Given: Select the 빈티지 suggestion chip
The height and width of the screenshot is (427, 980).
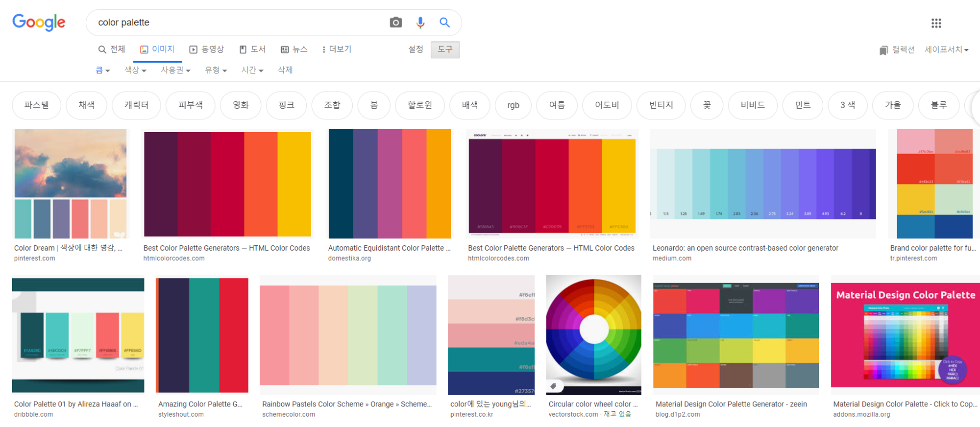Looking at the screenshot, I should point(661,105).
